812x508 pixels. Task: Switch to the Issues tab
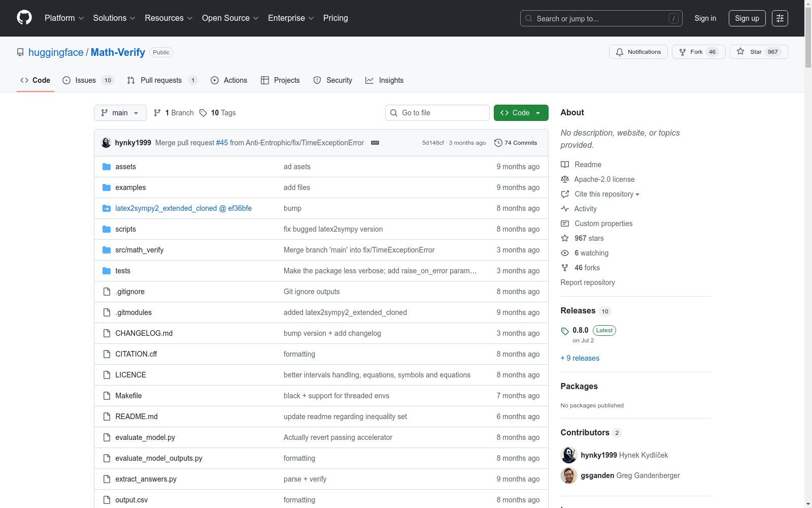[88, 80]
